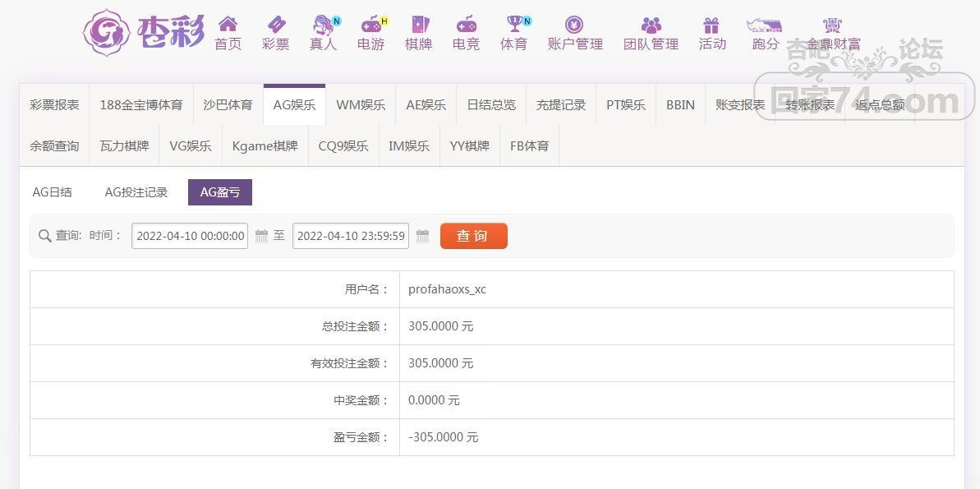Click the home icon in top navigation
Image resolution: width=980 pixels, height=489 pixels.
(x=228, y=25)
